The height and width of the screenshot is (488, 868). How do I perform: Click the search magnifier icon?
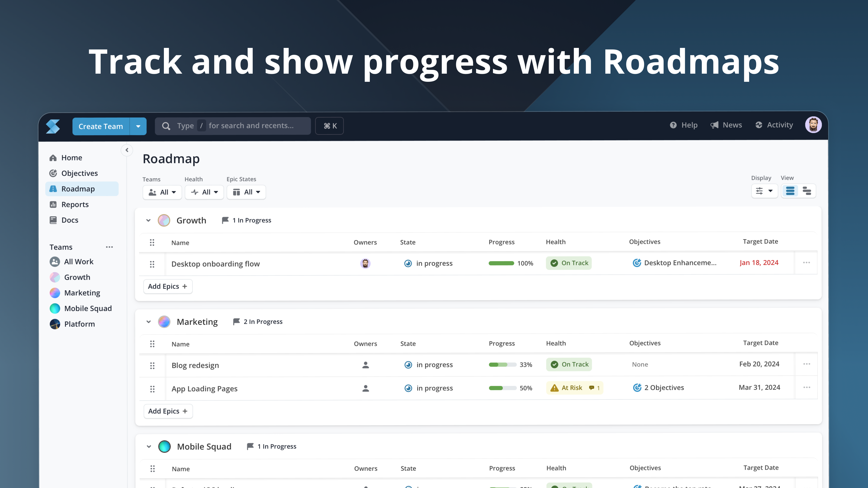pos(166,126)
